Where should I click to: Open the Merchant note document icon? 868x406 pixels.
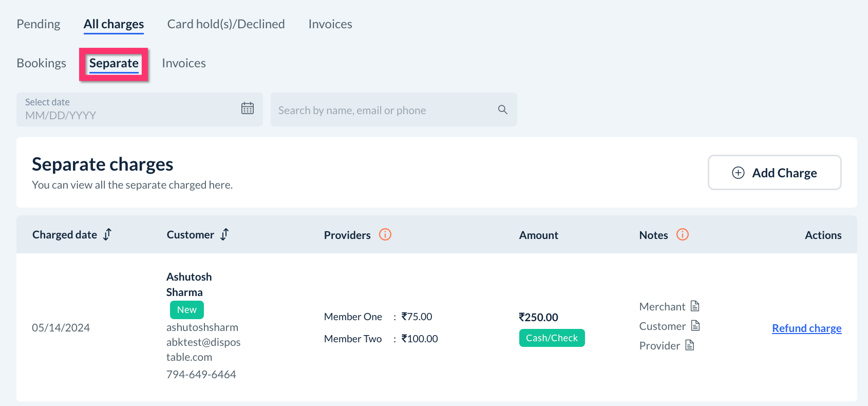695,306
